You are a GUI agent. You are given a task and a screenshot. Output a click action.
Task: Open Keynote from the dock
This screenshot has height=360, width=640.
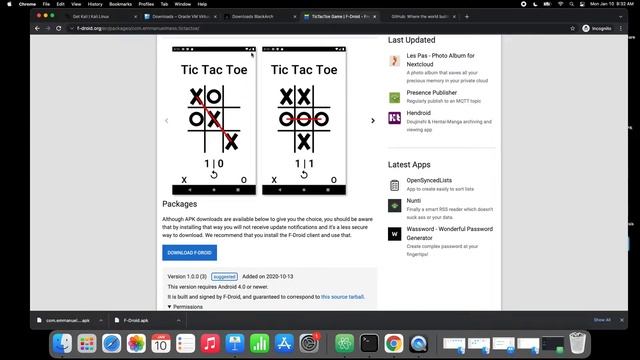[235, 343]
